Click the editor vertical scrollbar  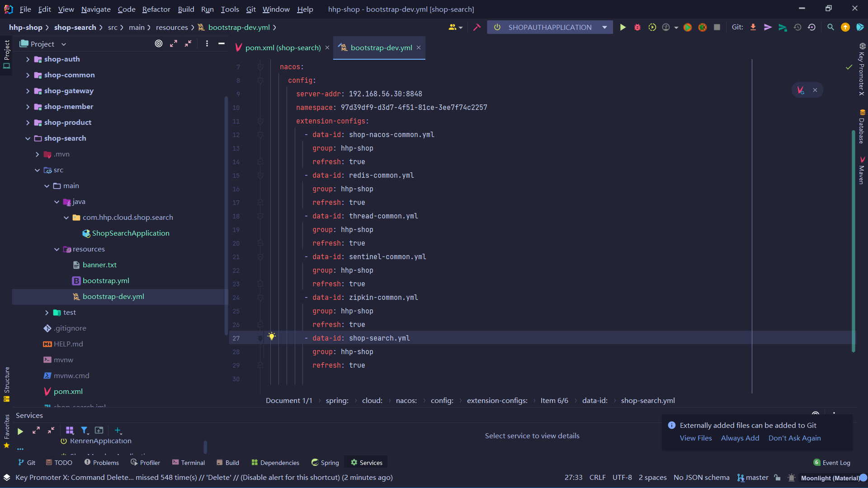tap(853, 241)
